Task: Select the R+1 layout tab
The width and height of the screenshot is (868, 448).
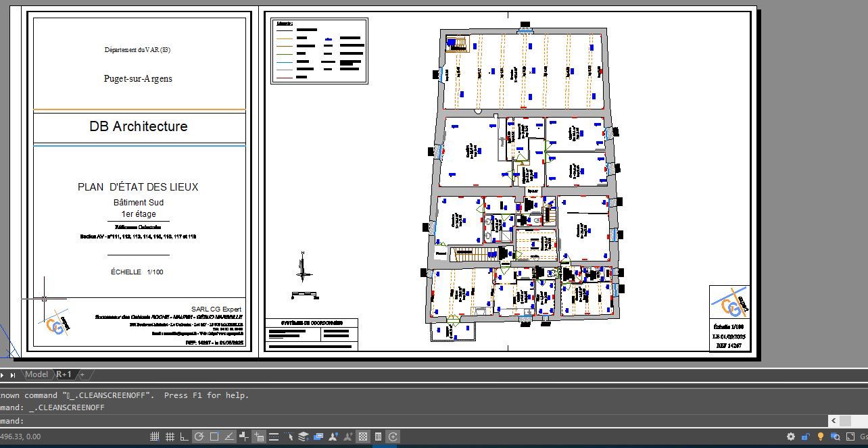Action: 64,374
